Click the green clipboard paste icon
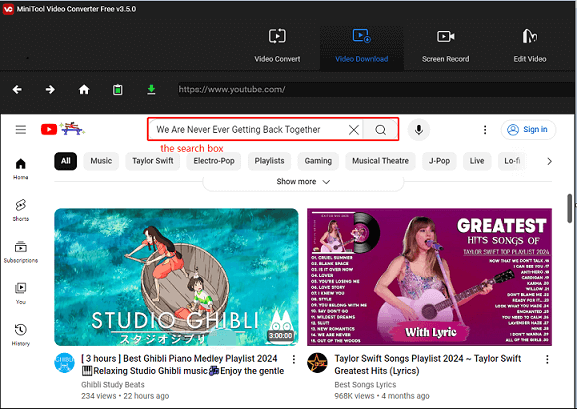The height and width of the screenshot is (409, 577). (118, 89)
